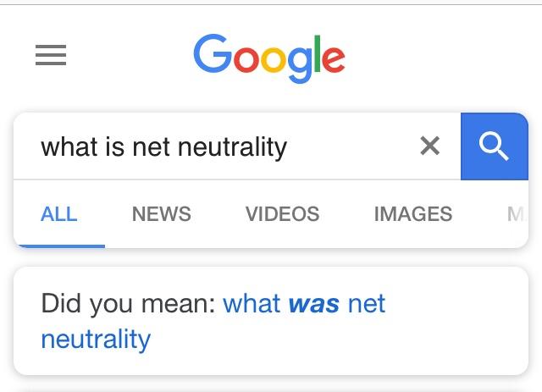Screen dimensions: 542x392
Task: Open the hamburger menu
Action: tap(51, 56)
